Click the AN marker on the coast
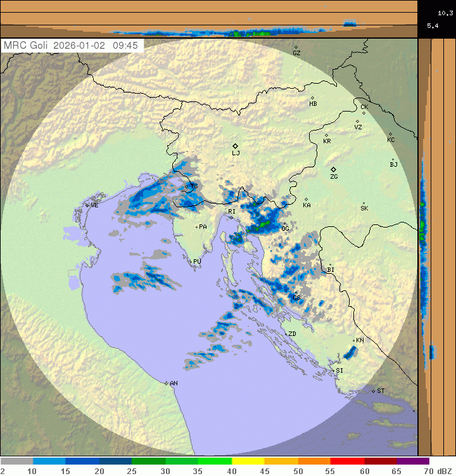This screenshot has height=476, width=456. coord(167,383)
